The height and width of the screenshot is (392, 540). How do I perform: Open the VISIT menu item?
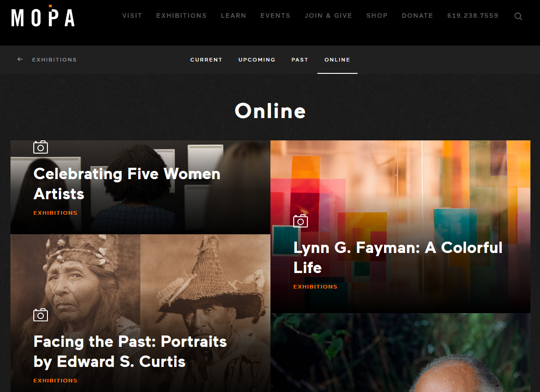pyautogui.click(x=132, y=15)
